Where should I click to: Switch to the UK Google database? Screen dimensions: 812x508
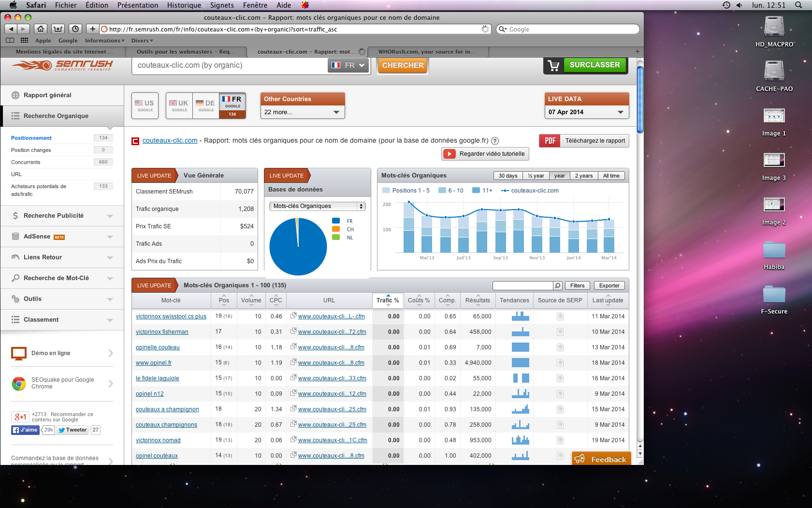179,105
